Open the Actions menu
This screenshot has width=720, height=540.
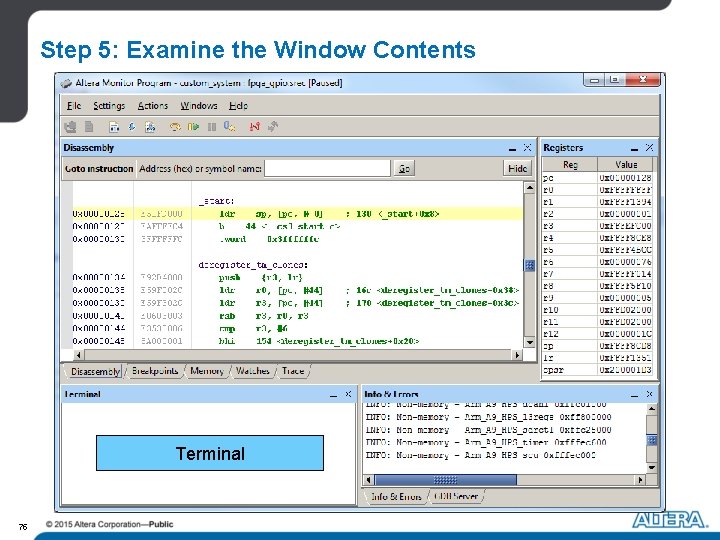pyautogui.click(x=152, y=106)
